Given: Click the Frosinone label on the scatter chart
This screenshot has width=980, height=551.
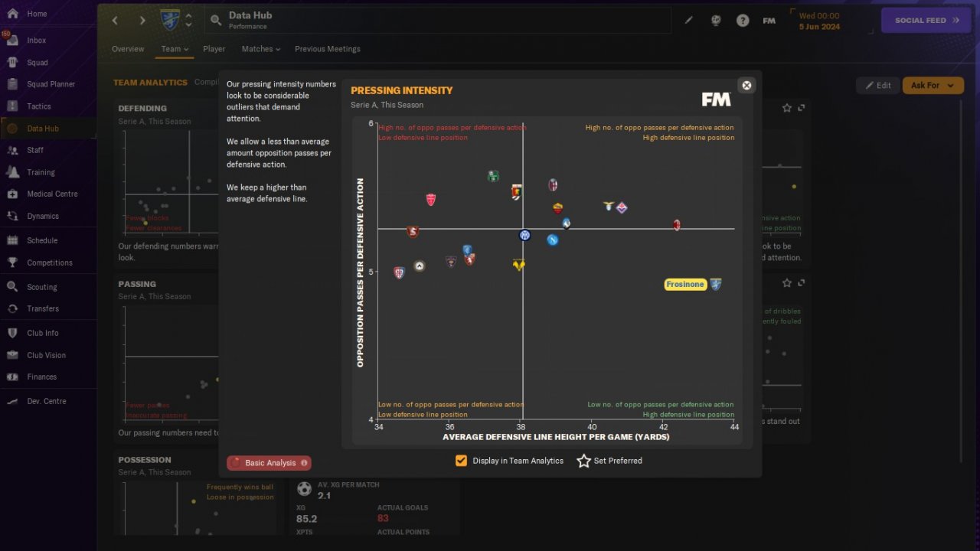Looking at the screenshot, I should [x=685, y=285].
